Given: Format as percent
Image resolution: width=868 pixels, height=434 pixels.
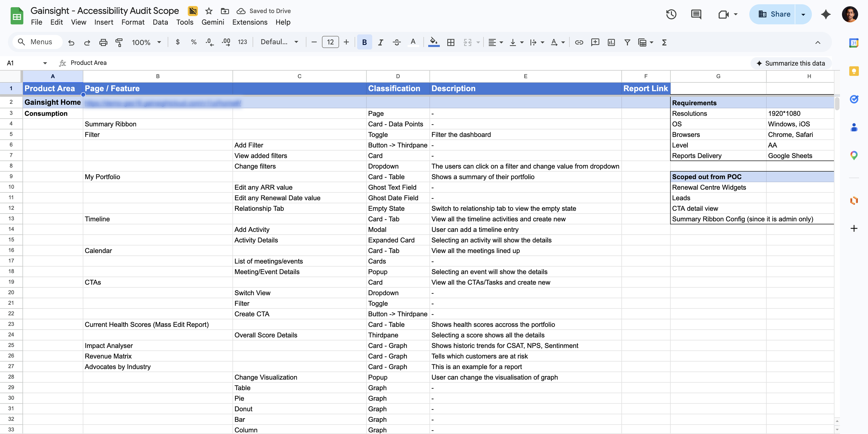Looking at the screenshot, I should [x=194, y=42].
